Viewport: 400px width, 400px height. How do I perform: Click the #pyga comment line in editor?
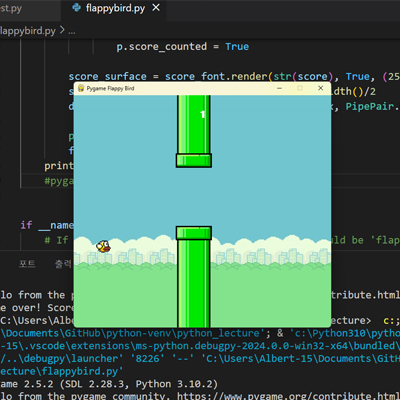pos(59,181)
